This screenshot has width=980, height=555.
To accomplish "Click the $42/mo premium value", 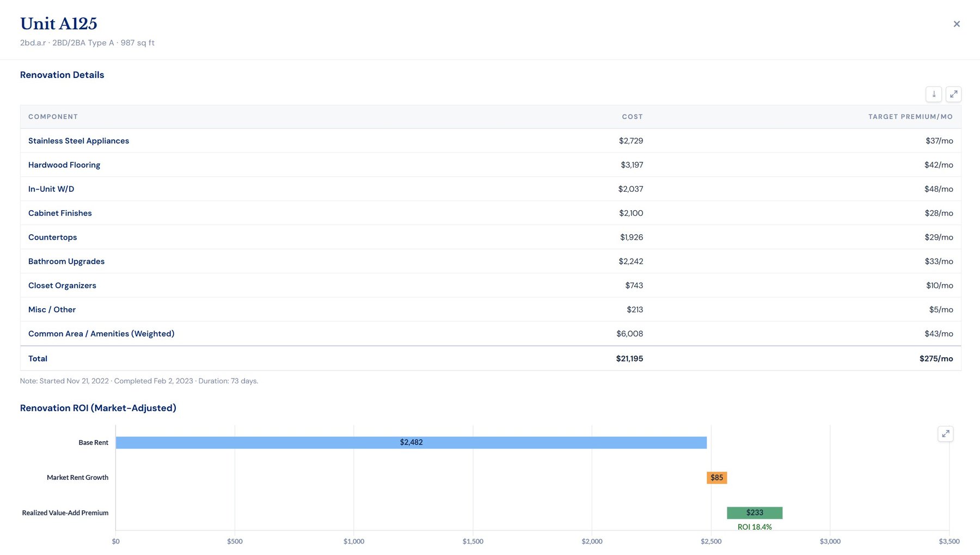I will tap(939, 165).
